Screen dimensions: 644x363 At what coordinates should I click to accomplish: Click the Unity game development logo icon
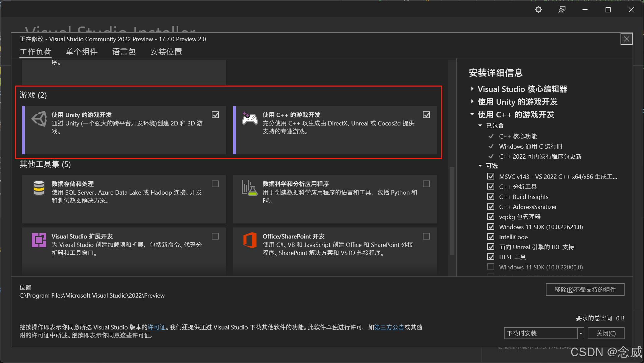[x=39, y=119]
